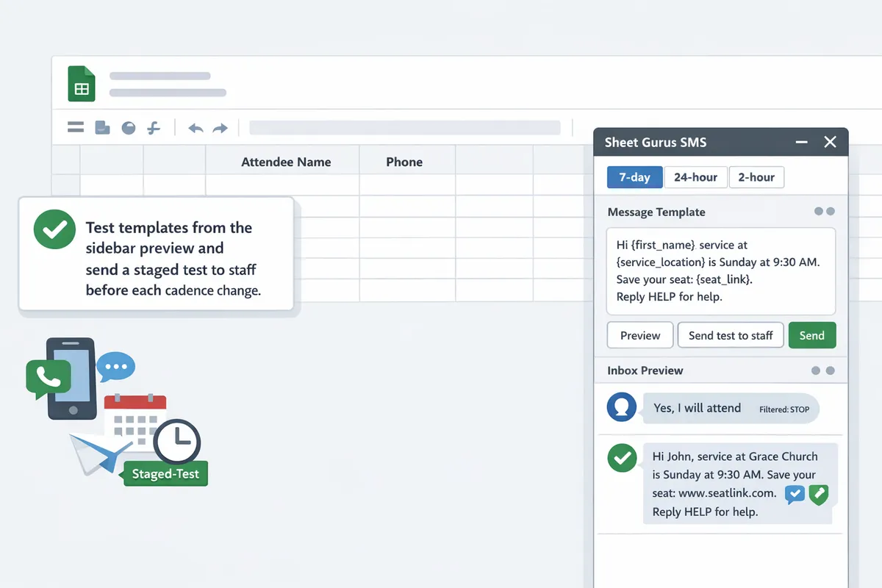Viewport: 882px width, 588px height.
Task: Click the Inbox Preview section heading
Action: 645,370
